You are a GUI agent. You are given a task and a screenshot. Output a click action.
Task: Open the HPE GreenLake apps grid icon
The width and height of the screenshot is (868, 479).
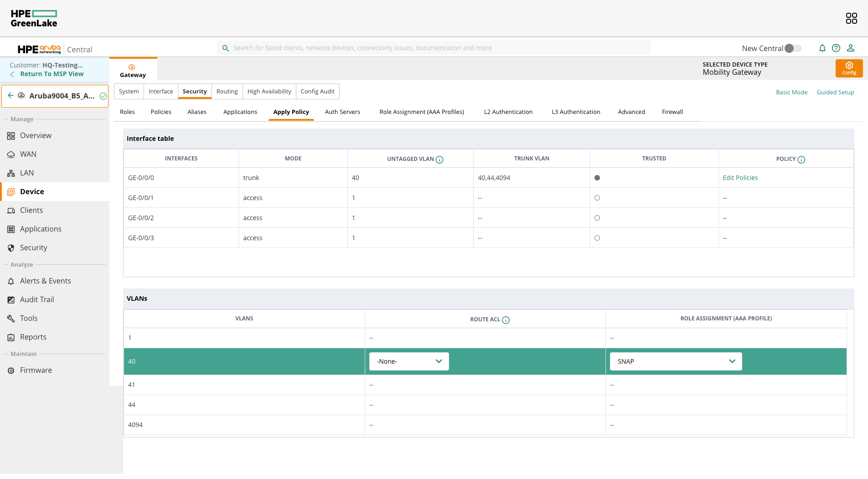click(851, 18)
